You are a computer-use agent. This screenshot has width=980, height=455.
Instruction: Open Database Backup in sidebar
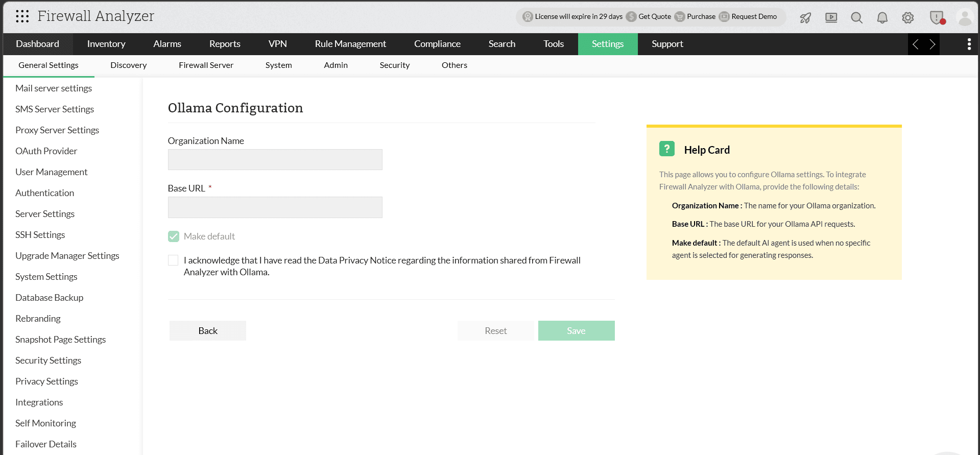[x=50, y=298]
